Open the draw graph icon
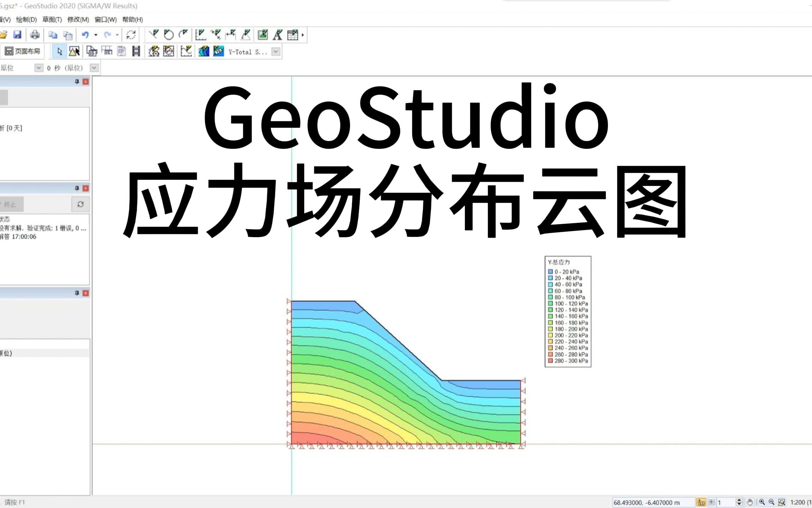 (186, 52)
